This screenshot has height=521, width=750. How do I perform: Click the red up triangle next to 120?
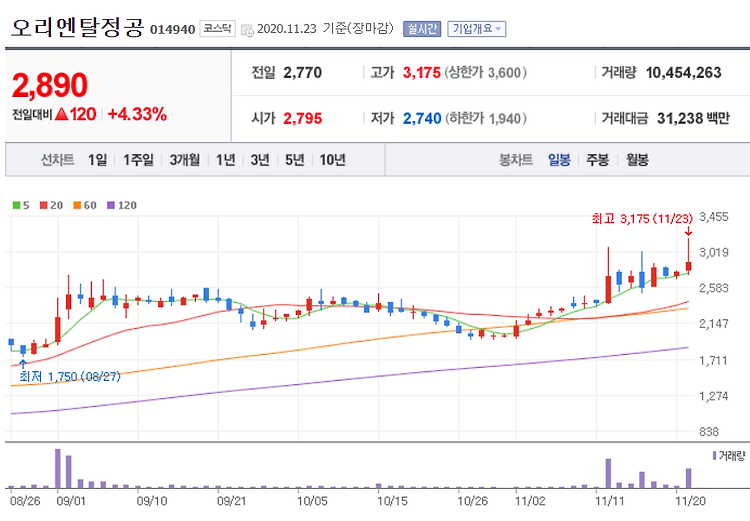pyautogui.click(x=61, y=114)
